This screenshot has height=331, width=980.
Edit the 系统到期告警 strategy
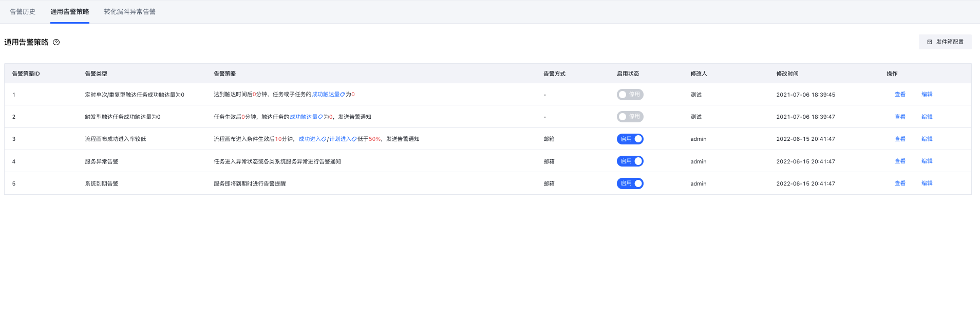click(x=927, y=183)
